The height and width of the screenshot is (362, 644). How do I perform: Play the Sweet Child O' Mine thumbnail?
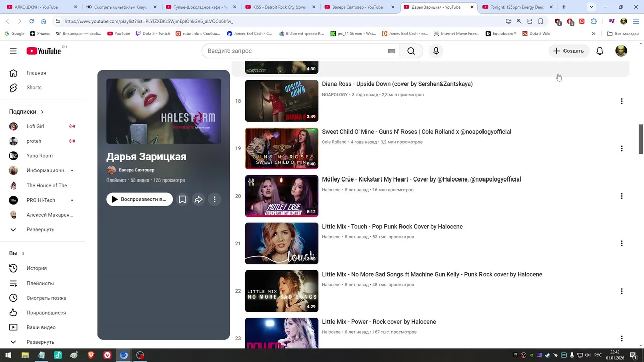pos(282,149)
